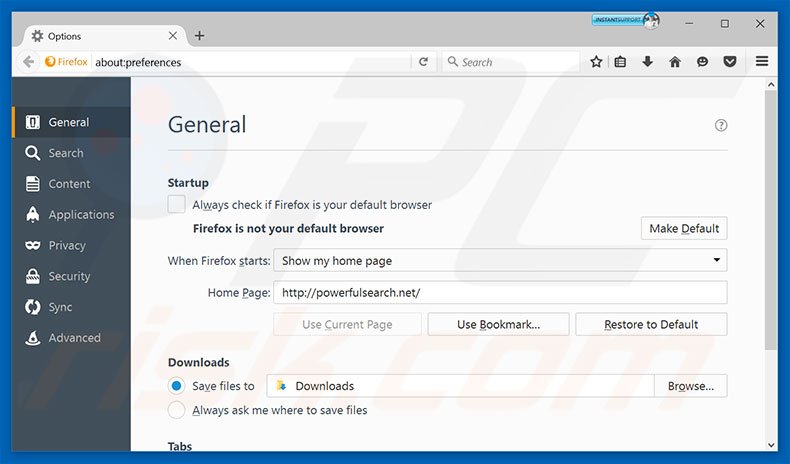The width and height of the screenshot is (790, 464).
Task: Maximize the Firefox window
Action: 725,24
